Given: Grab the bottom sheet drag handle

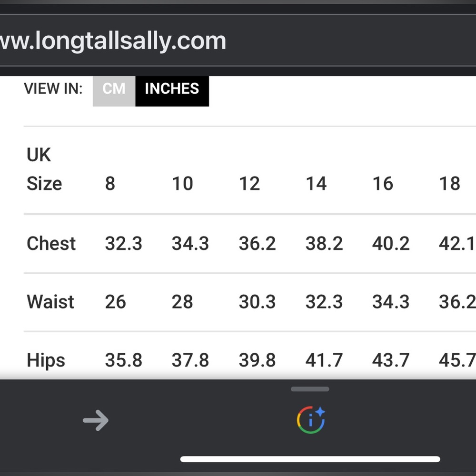Looking at the screenshot, I should point(310,389).
